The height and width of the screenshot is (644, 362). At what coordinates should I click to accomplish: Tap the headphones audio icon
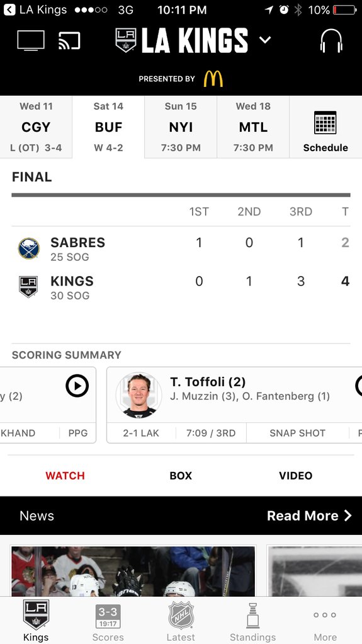[x=331, y=41]
